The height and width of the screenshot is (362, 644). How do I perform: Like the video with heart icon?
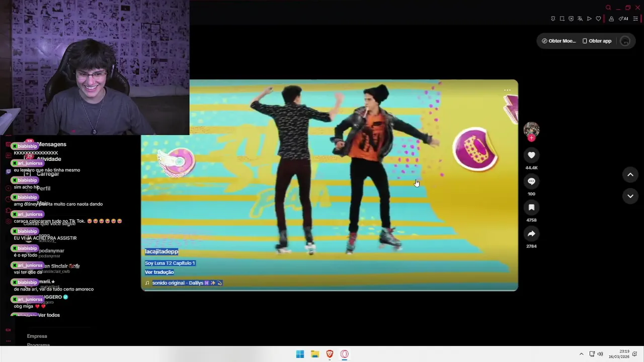click(x=531, y=155)
